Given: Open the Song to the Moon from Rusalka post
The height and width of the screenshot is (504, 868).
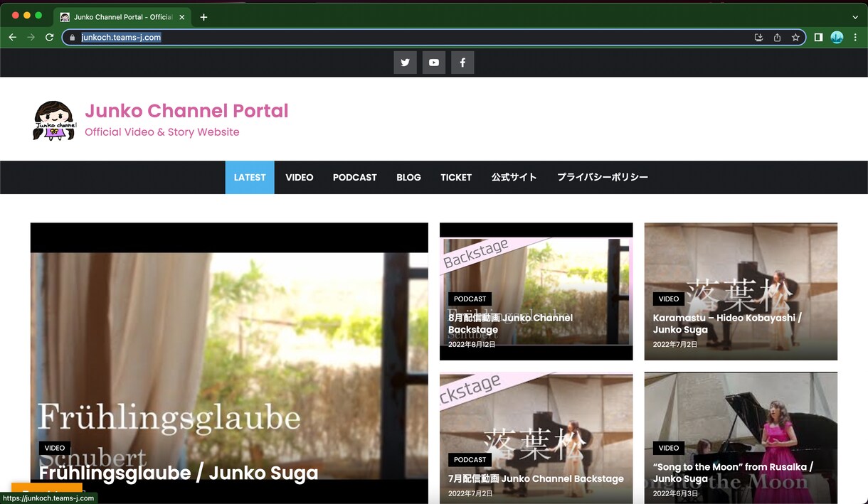Looking at the screenshot, I should 733,473.
